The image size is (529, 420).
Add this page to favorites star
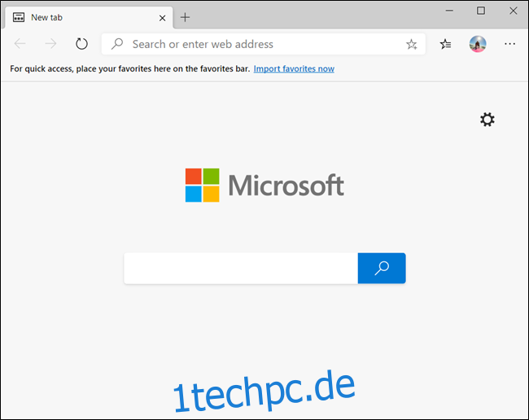411,44
